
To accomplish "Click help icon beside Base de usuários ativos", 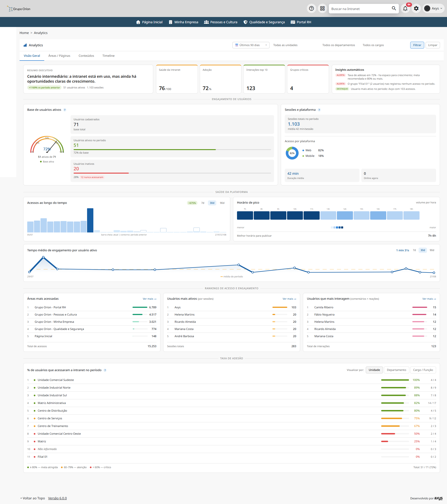I will click(65, 110).
